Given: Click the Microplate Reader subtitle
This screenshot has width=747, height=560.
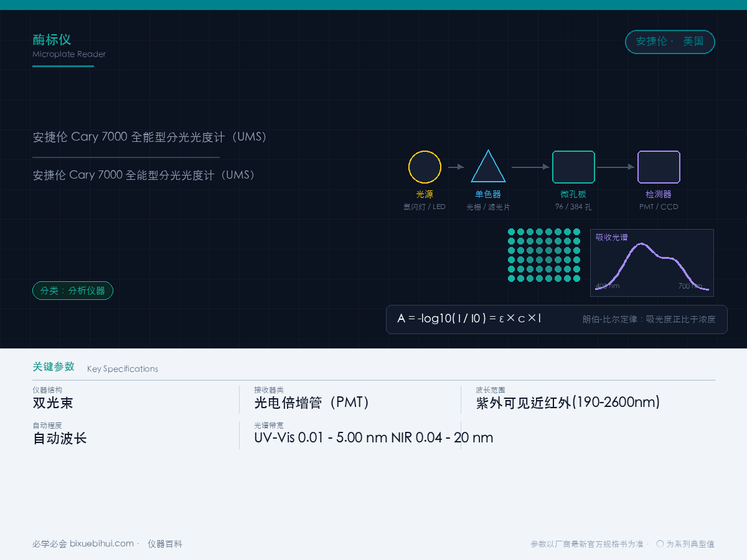Looking at the screenshot, I should pos(69,54).
